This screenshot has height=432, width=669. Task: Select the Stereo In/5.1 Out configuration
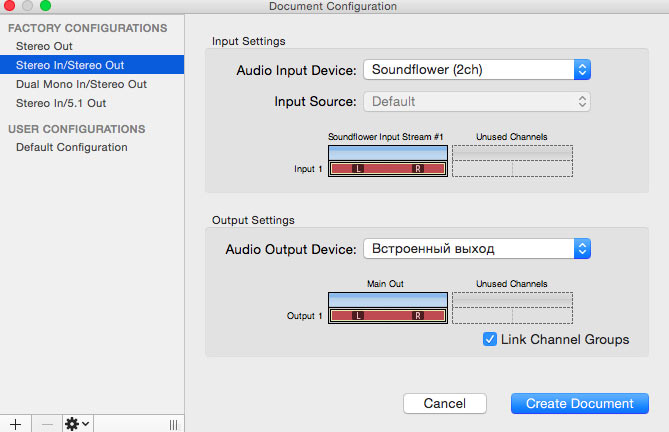point(61,103)
